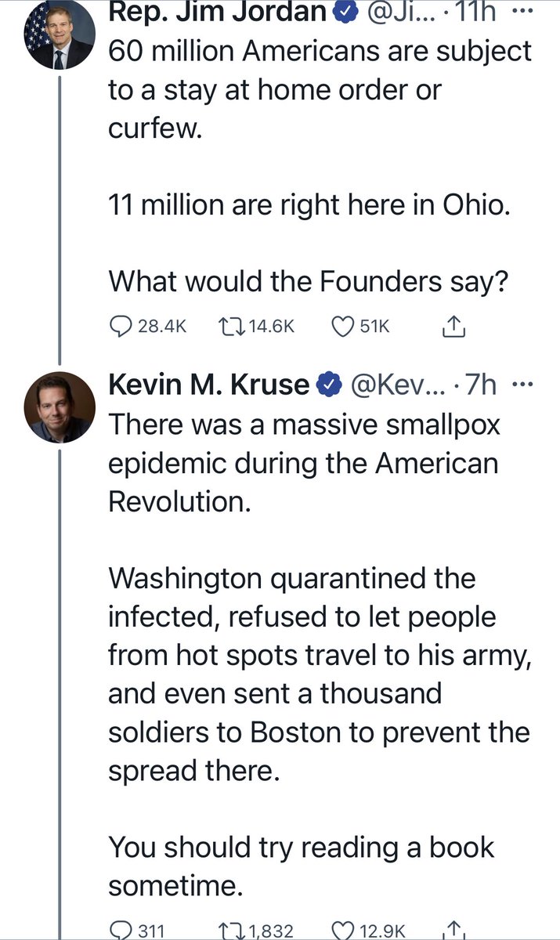Share Kevin Kruse's tweet
The image size is (560, 940).
tap(454, 929)
